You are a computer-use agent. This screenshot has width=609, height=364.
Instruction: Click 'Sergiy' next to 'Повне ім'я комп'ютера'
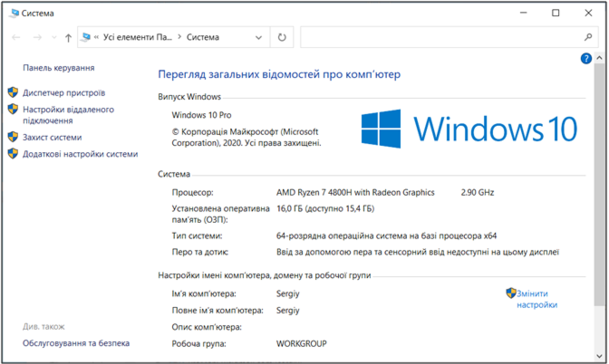coord(288,311)
